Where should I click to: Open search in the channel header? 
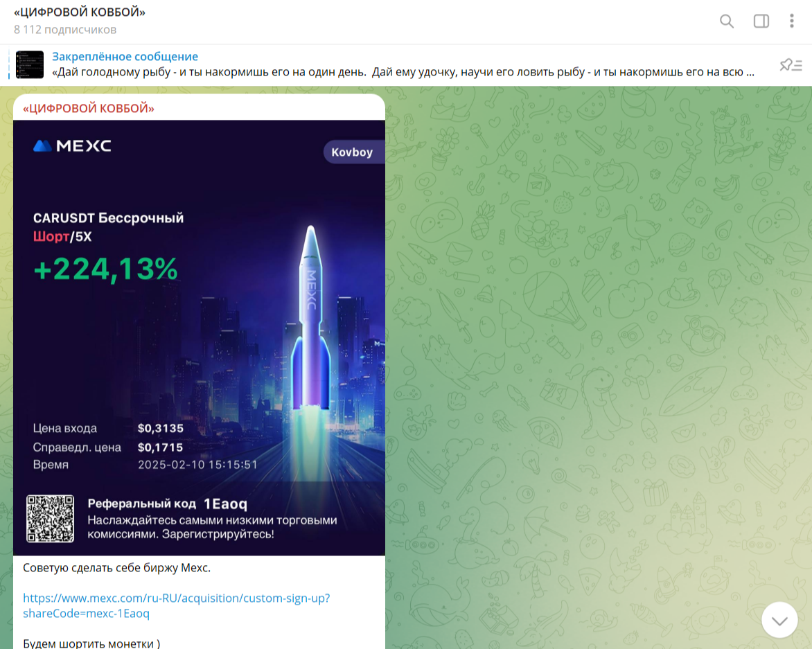(727, 21)
